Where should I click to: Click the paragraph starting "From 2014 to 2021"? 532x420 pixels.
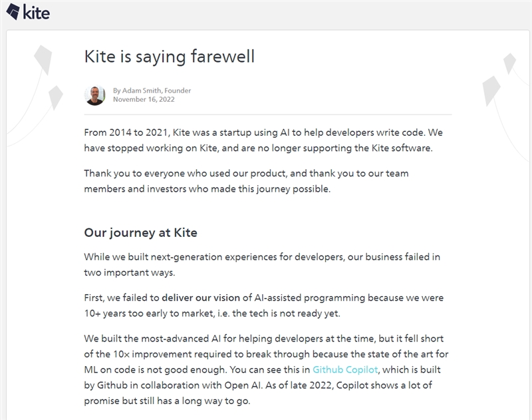tap(263, 140)
